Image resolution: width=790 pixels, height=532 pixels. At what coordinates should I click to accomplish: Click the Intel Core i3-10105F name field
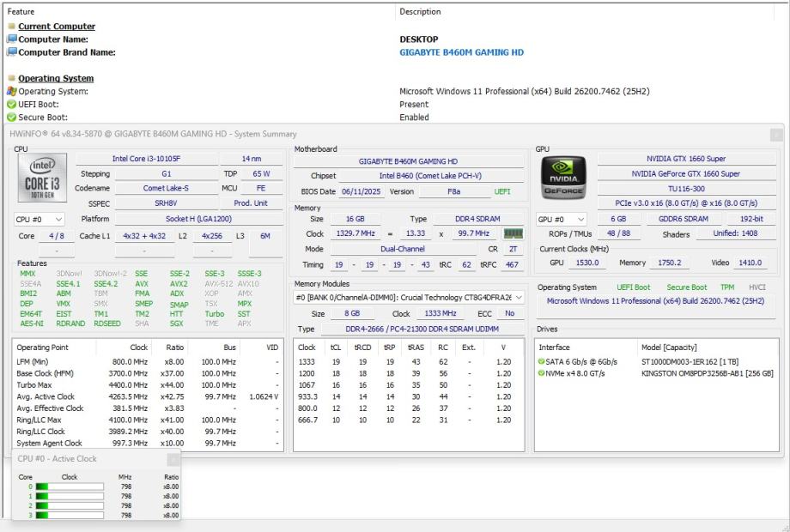pyautogui.click(x=146, y=159)
